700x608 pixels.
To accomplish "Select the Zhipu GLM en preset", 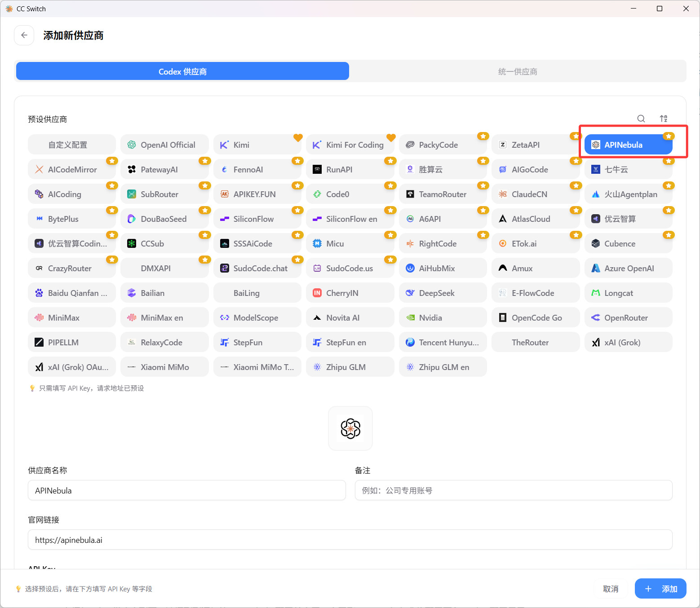I will (x=443, y=367).
